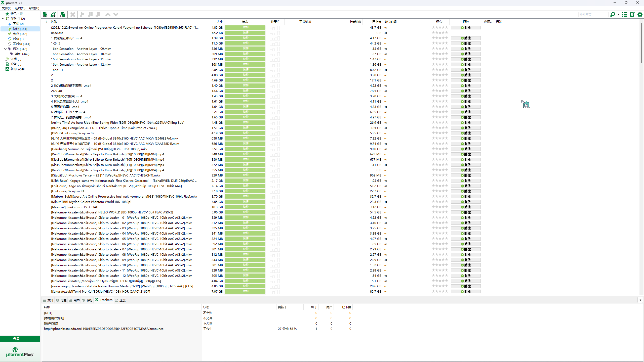Click 播放 for [Moozzi2] Sankarea row
The width and height of the screenshot is (644, 362).
coord(466,207)
